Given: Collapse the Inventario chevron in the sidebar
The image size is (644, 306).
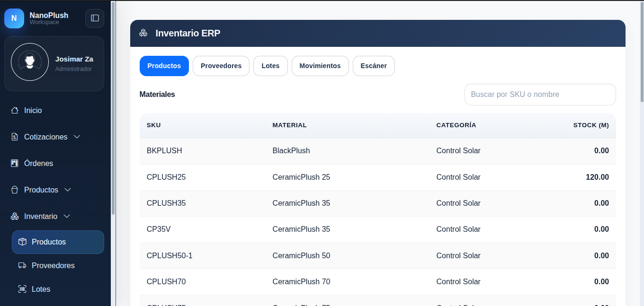Looking at the screenshot, I should (x=67, y=216).
